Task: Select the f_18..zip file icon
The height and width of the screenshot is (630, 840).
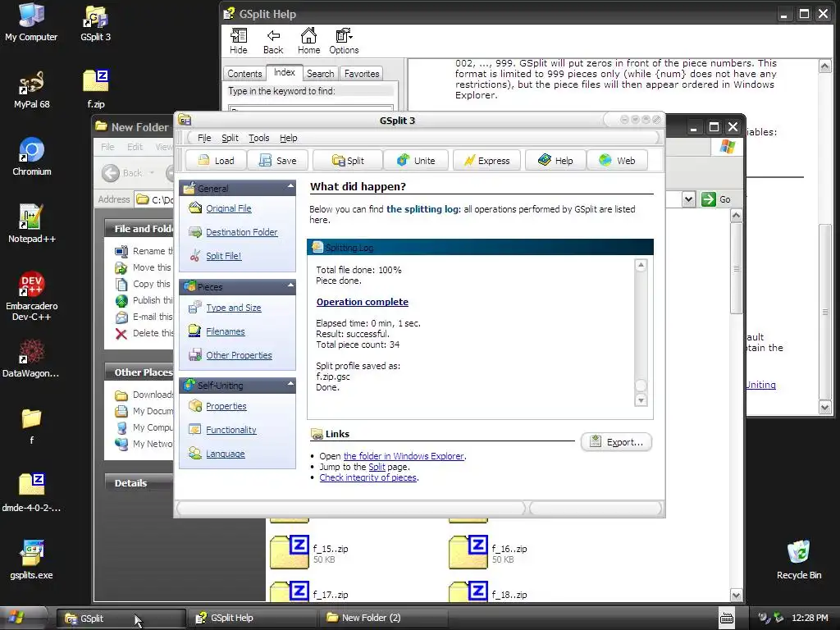Action: (x=468, y=591)
